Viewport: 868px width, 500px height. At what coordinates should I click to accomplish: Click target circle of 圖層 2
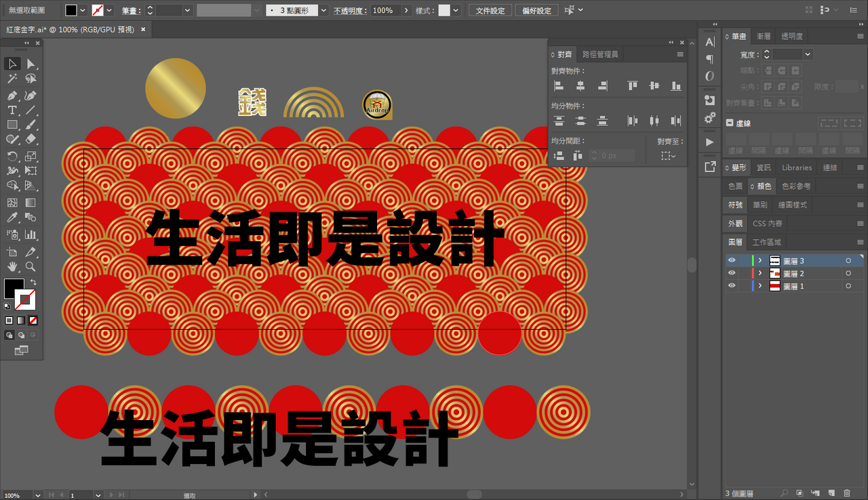(848, 274)
